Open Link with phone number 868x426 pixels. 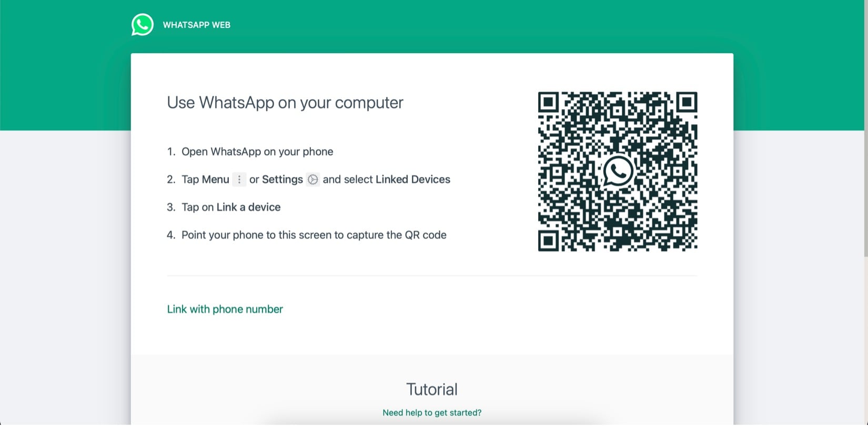pyautogui.click(x=225, y=309)
